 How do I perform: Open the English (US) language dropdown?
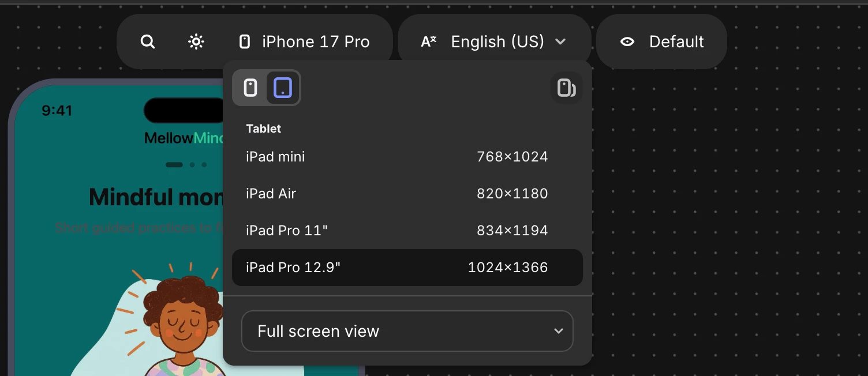pyautogui.click(x=494, y=42)
